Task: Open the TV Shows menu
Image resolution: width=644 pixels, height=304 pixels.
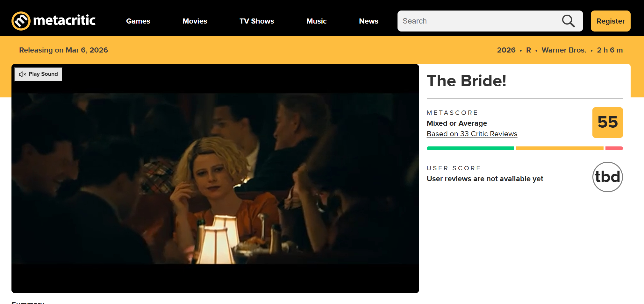Action: pos(257,21)
